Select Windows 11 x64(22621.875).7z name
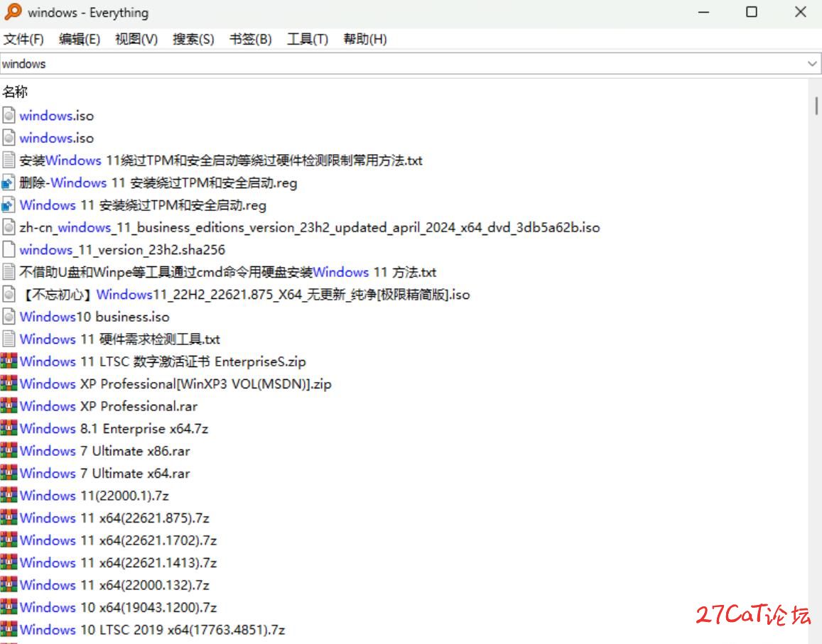Viewport: 822px width, 644px height. click(x=114, y=518)
